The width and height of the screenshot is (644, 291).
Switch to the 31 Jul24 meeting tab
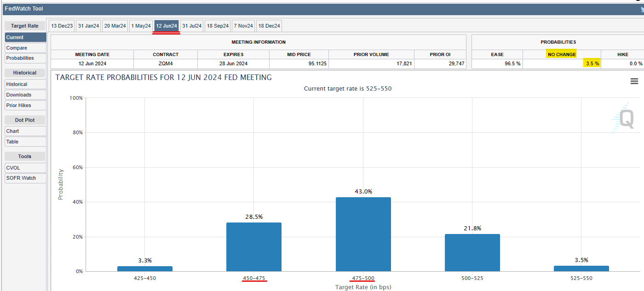[x=192, y=26]
